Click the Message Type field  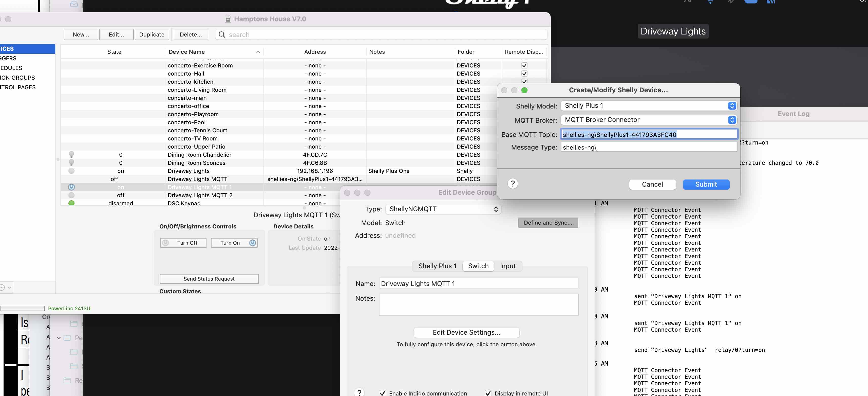pyautogui.click(x=649, y=147)
